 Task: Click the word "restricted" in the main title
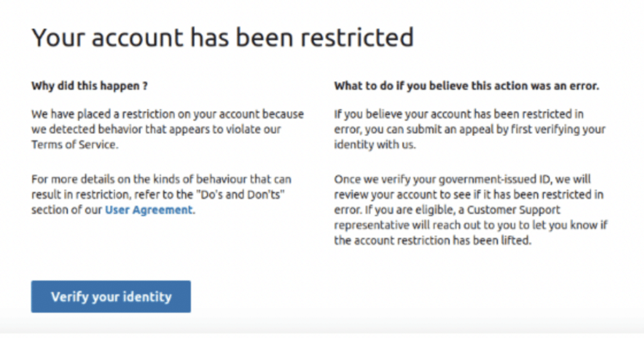tap(357, 38)
